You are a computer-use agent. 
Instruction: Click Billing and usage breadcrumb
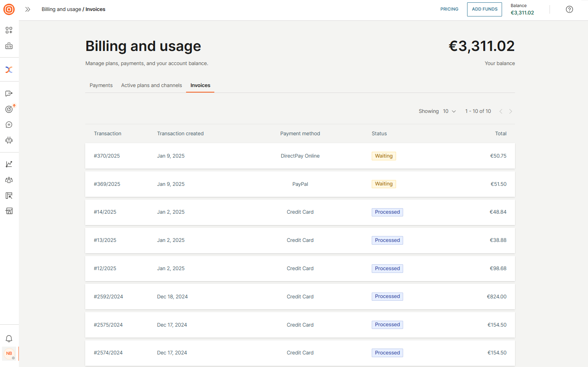61,9
